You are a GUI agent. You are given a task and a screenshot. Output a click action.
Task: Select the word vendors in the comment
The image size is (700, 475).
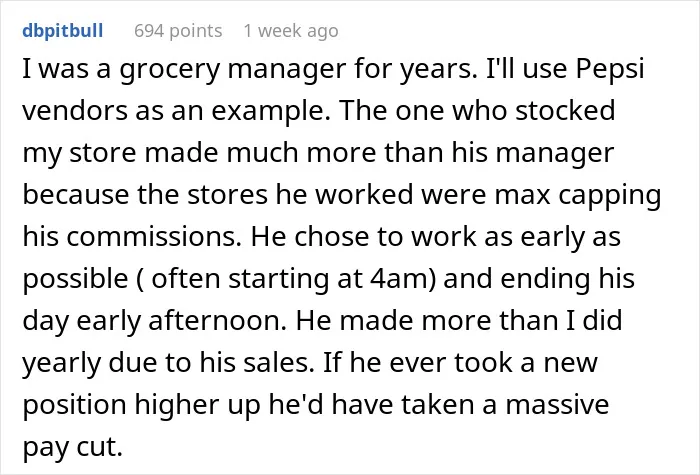tap(75, 110)
